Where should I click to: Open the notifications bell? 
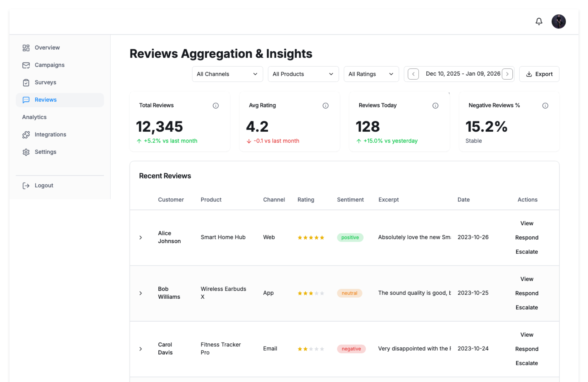(x=539, y=21)
